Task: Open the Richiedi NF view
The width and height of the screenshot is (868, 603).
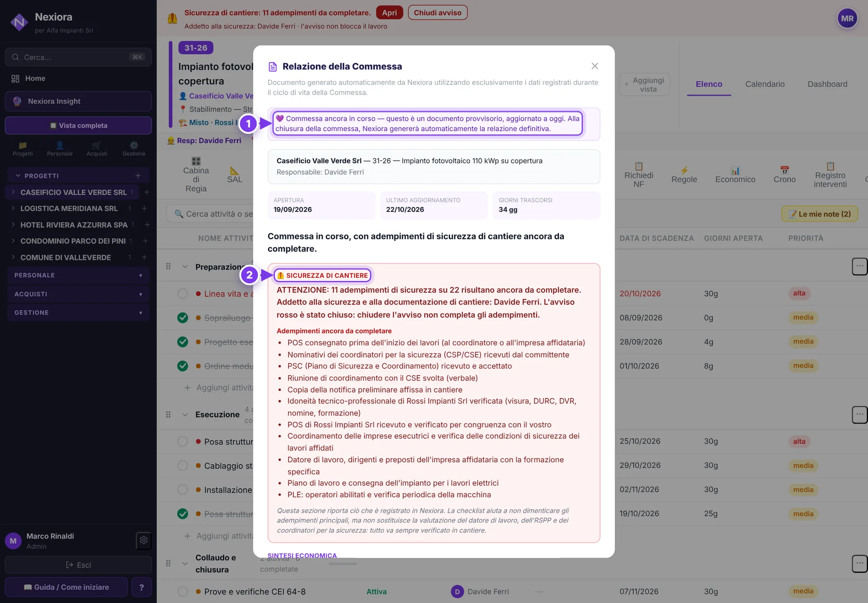Action: click(x=639, y=175)
